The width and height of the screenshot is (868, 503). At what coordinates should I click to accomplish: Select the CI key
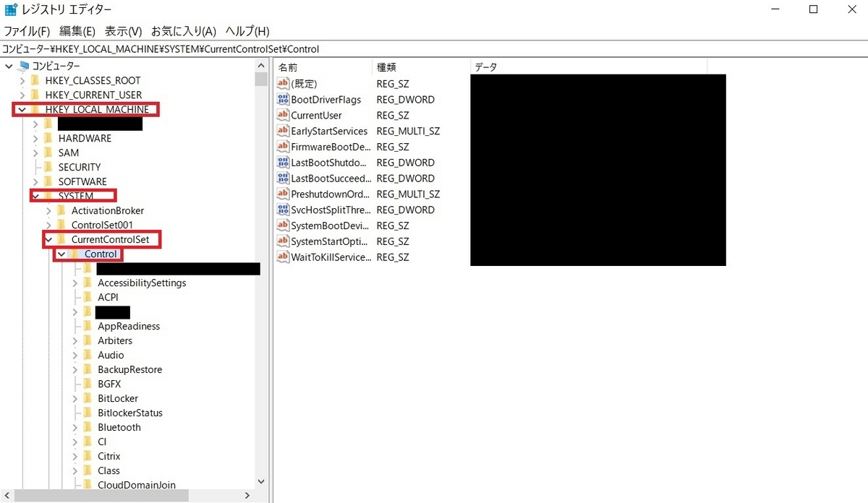click(x=102, y=442)
